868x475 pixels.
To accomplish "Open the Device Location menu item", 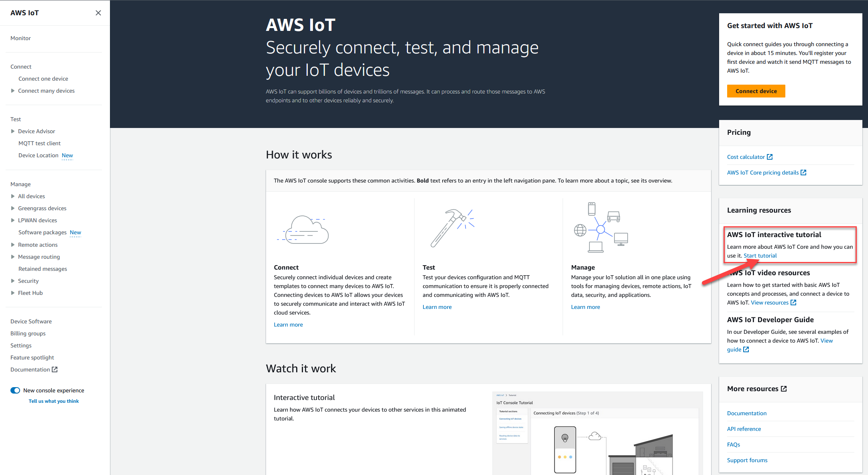I will (38, 155).
